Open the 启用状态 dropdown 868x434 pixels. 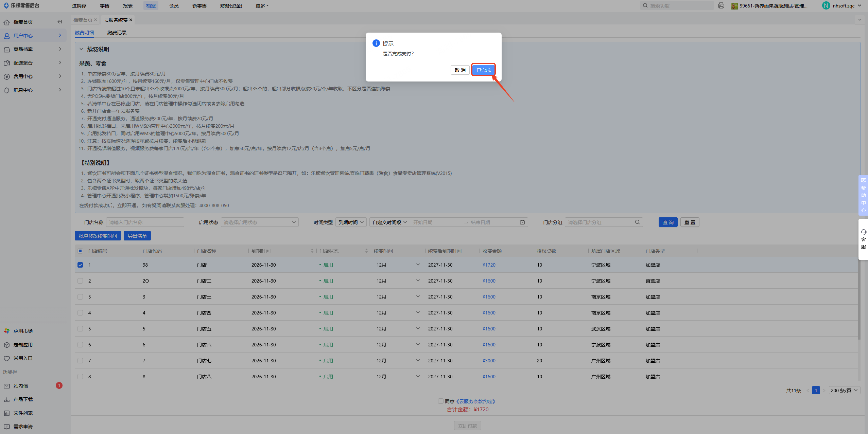260,222
